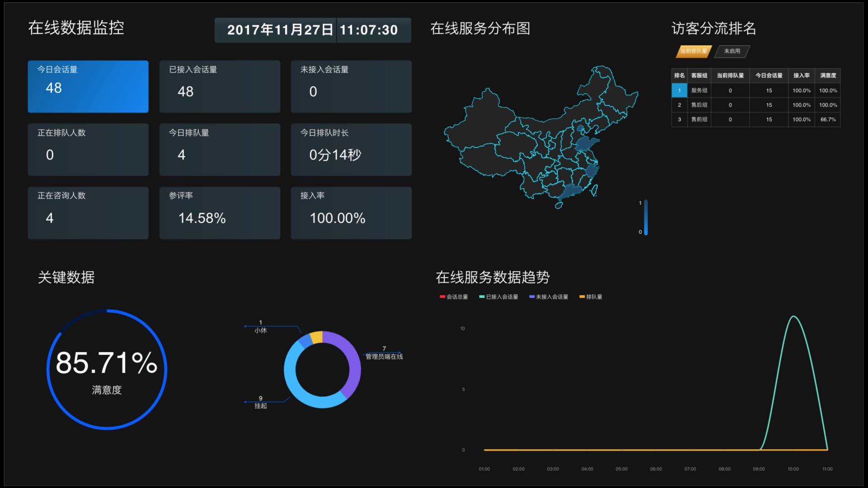The image size is (868, 488).
Task: Click the 接入率 100.0% cell for 售后组
Action: [x=802, y=105]
